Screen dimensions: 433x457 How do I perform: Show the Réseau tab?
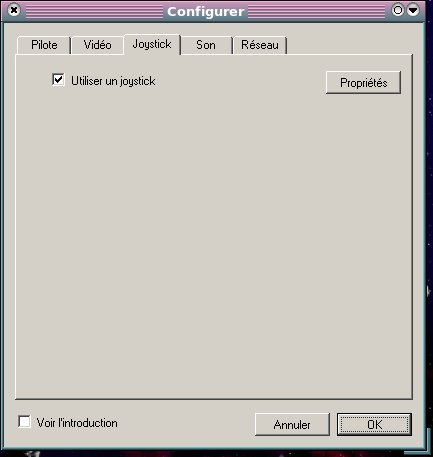pos(260,45)
